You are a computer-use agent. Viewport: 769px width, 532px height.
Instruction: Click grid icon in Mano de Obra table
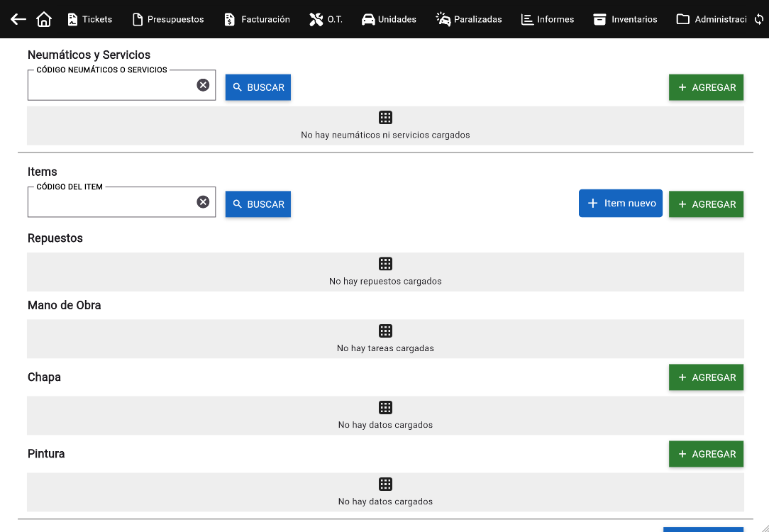pos(385,331)
